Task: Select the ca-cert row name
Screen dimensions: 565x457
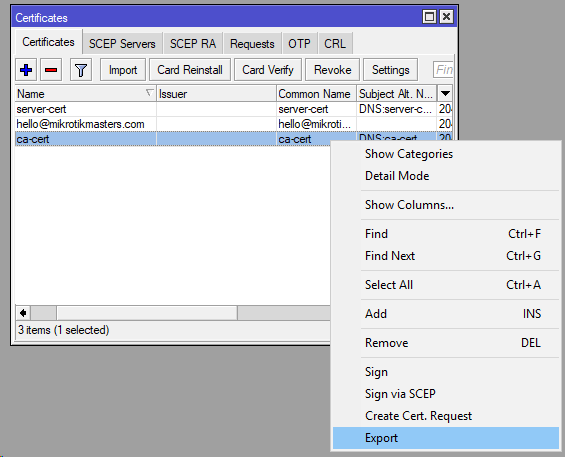Action: point(33,139)
